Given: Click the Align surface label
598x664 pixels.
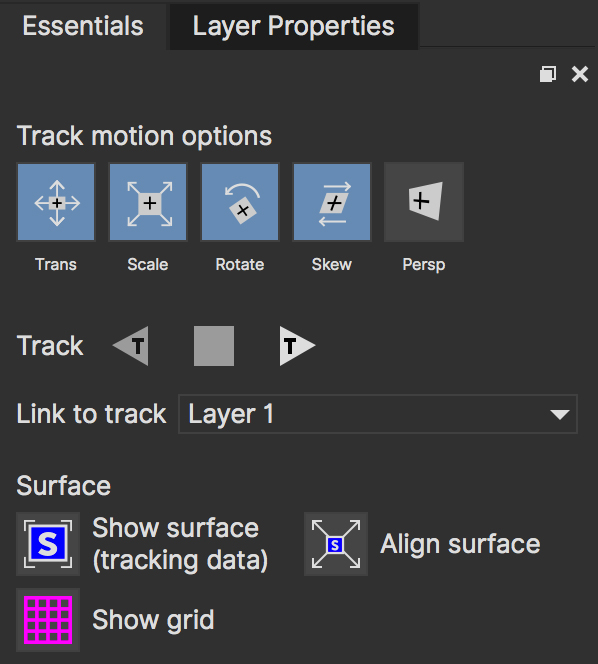Looking at the screenshot, I should point(460,544).
